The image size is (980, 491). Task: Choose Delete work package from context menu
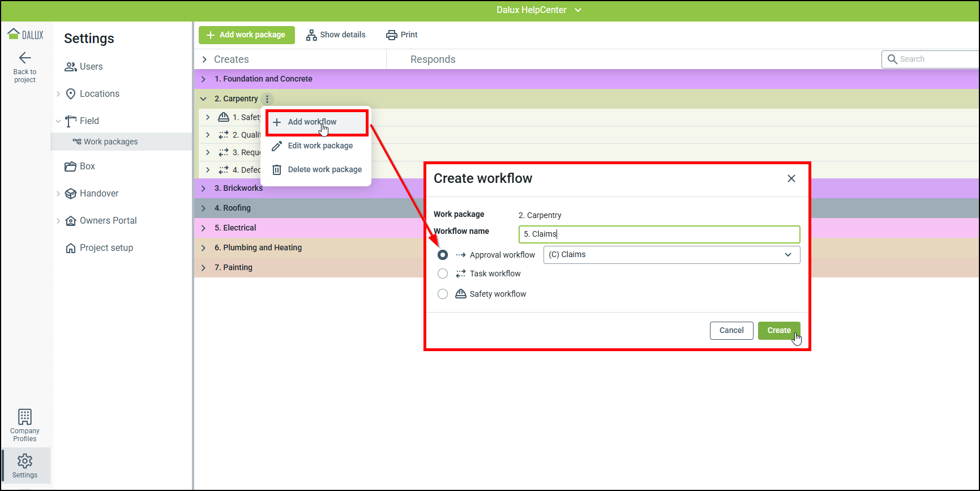click(324, 170)
